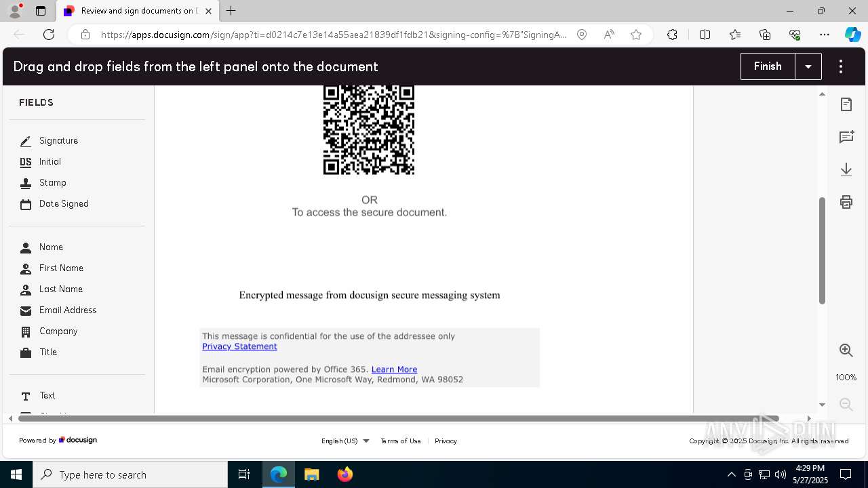Open the browser profile icon

[15, 11]
